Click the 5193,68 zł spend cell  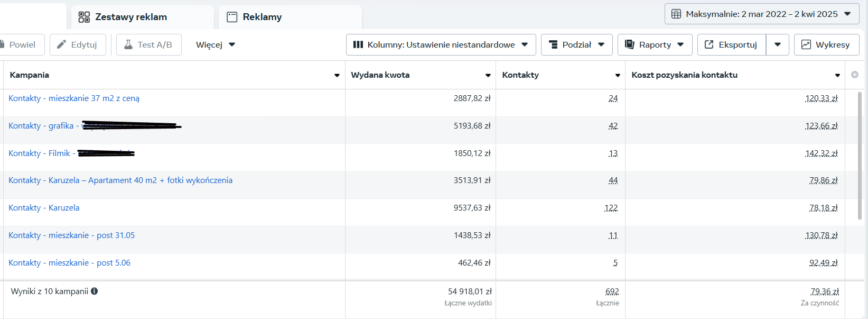(472, 126)
